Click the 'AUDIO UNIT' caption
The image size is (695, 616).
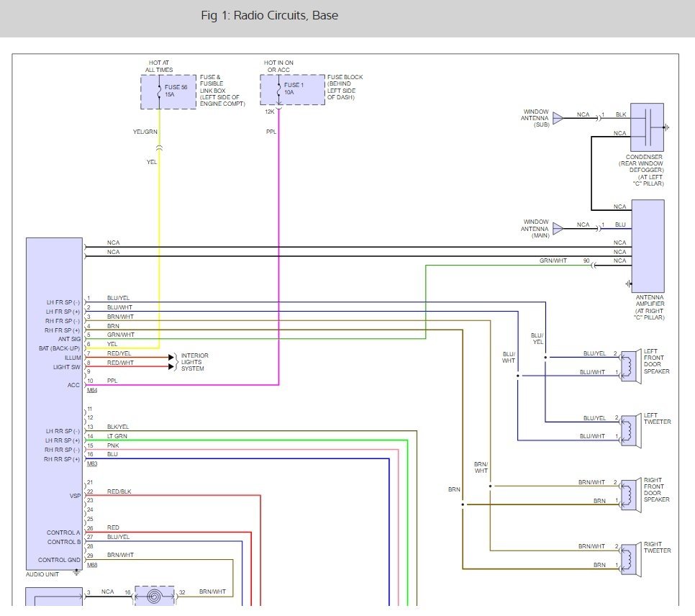tap(42, 574)
